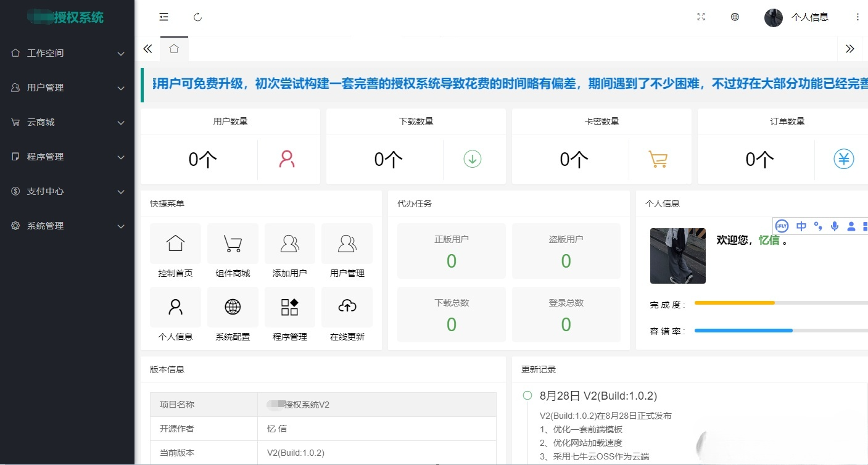Open the language globe icon in the header

point(735,17)
